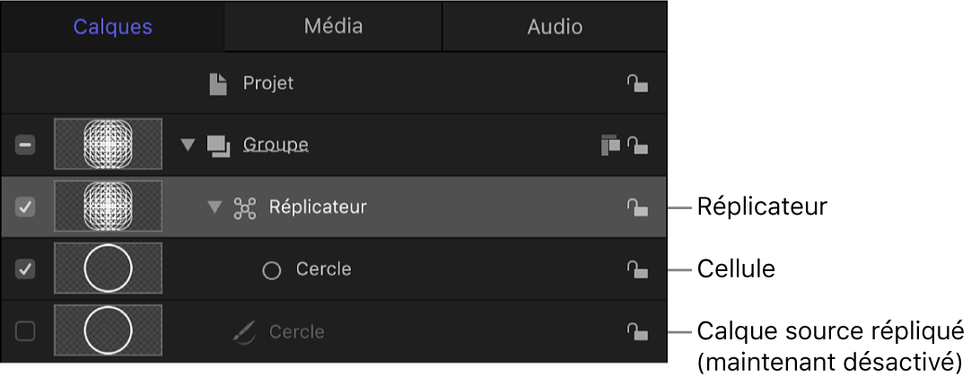Disable the Réplicateur layer checkbox
This screenshot has height=386, width=980.
point(26,207)
